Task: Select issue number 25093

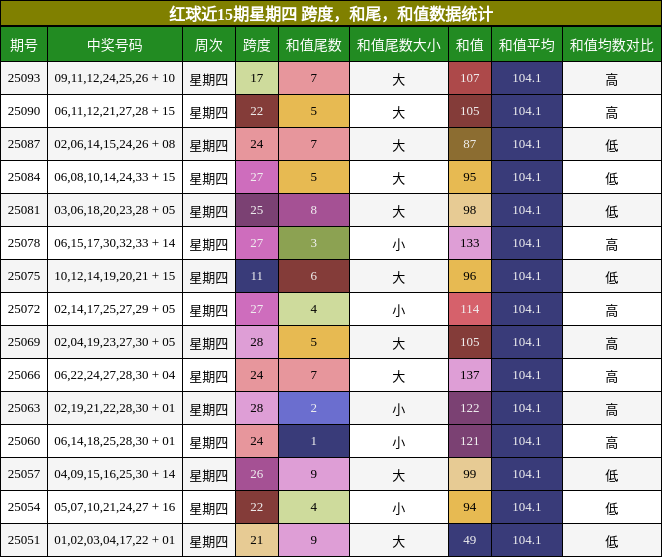Action: pyautogui.click(x=24, y=78)
